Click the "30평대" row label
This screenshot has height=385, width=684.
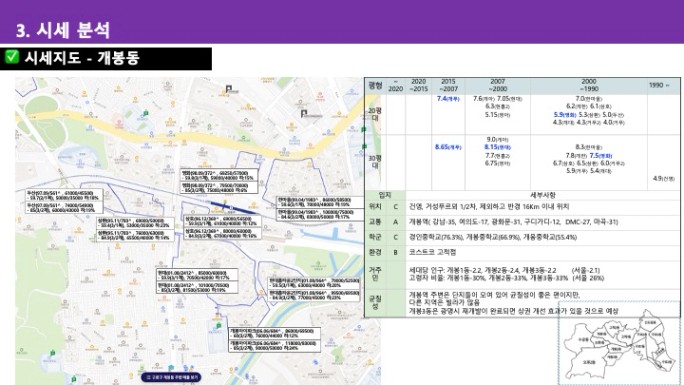pos(375,162)
